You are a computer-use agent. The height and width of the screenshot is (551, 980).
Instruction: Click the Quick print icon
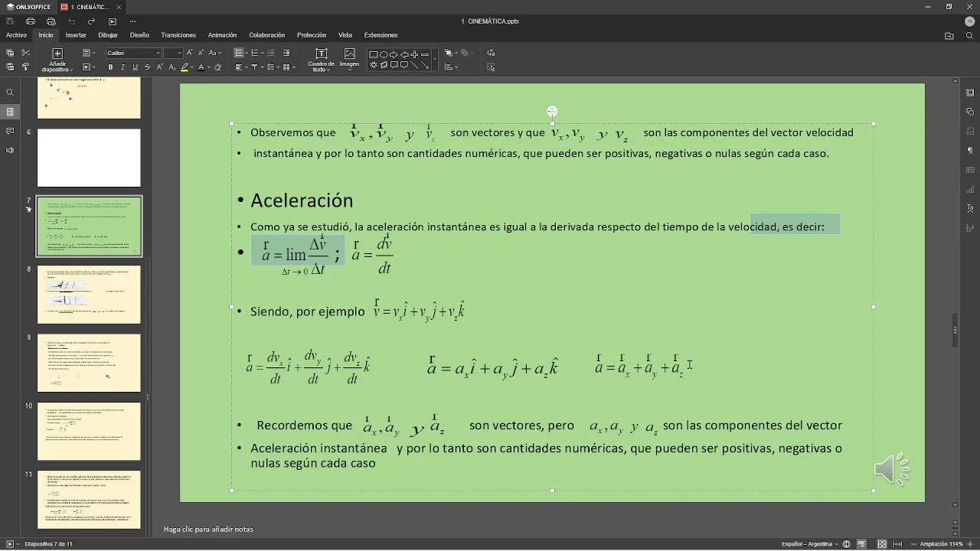pyautogui.click(x=51, y=21)
